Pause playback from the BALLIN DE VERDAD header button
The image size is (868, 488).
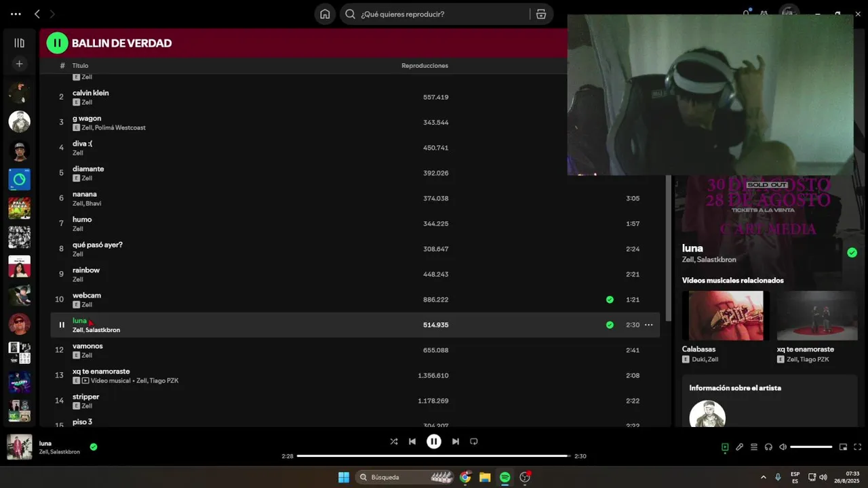(x=57, y=43)
